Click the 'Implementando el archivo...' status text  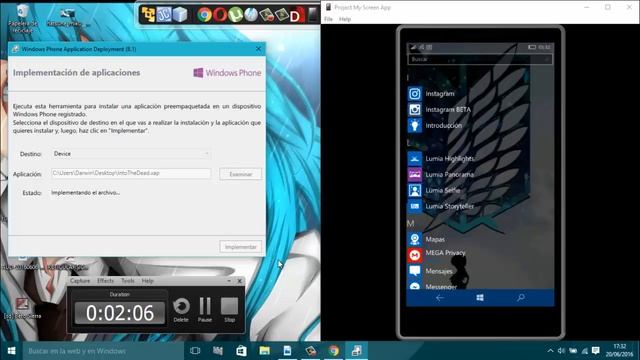85,192
